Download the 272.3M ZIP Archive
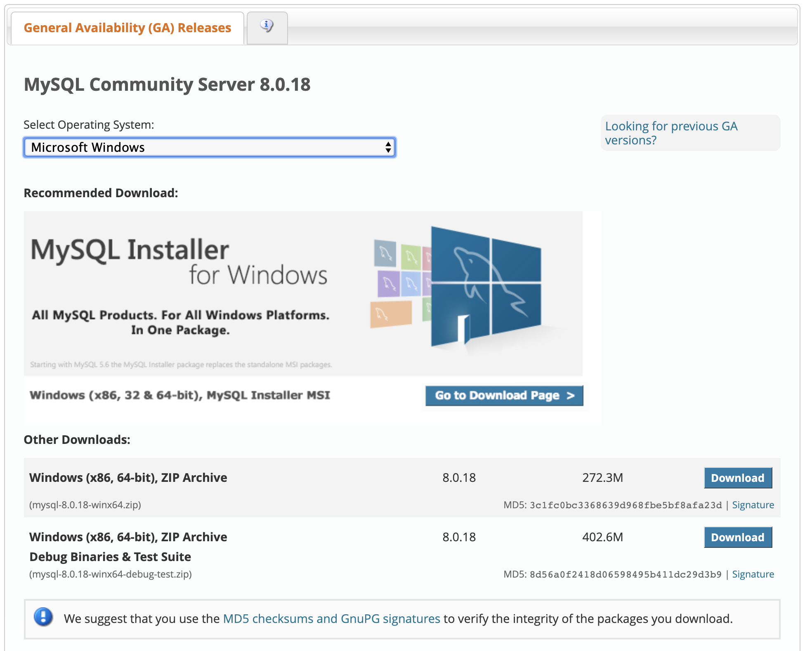Screen dimensions: 812x651 coord(737,478)
